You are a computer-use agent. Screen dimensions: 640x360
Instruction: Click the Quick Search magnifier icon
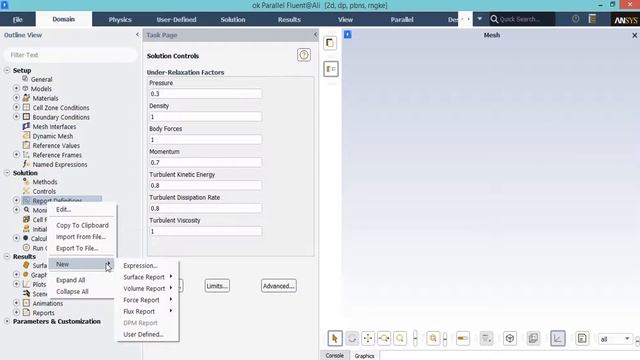click(494, 19)
